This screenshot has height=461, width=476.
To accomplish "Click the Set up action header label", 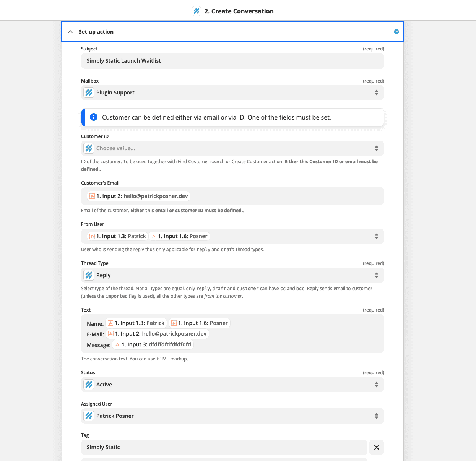I will 96,32.
